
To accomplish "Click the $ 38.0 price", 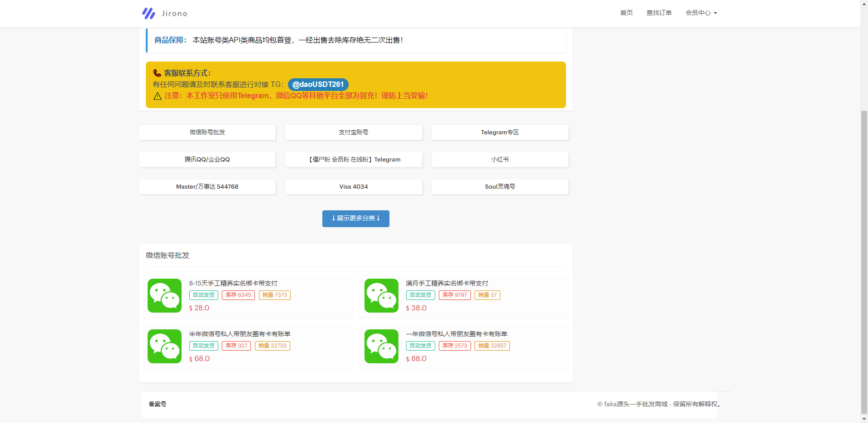I will point(416,308).
